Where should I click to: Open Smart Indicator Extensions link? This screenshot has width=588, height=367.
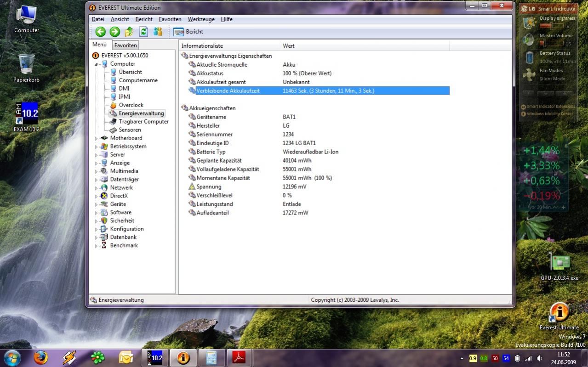coord(548,107)
